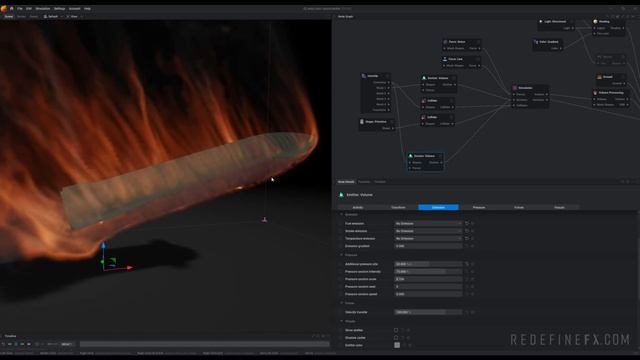Viewport: 640px width, 360px height.
Task: Open the Default layout dropdown
Action: 53,17
